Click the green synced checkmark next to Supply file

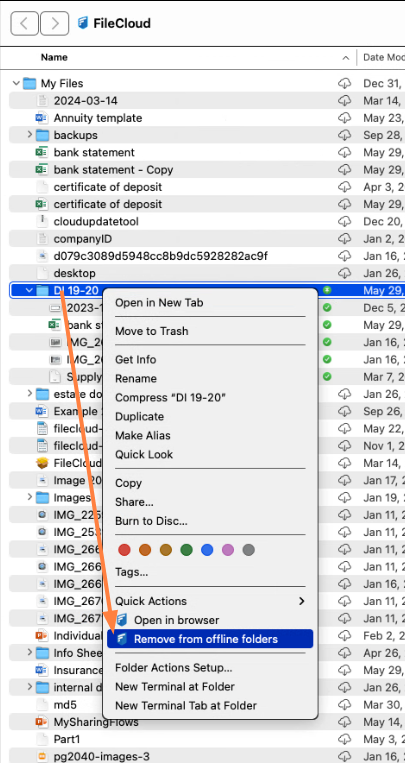[x=327, y=376]
